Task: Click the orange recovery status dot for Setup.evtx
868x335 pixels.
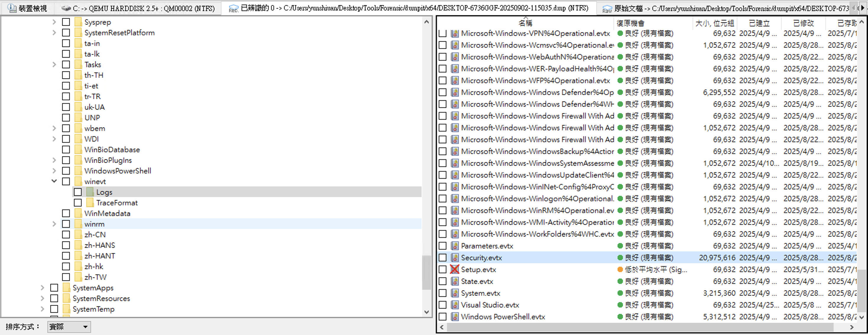Action: click(620, 269)
